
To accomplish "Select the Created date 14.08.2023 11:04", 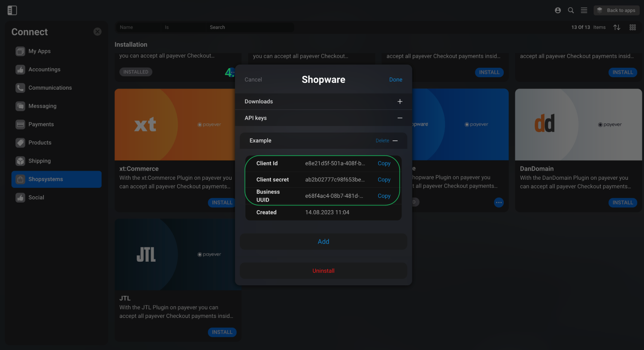I will (327, 212).
